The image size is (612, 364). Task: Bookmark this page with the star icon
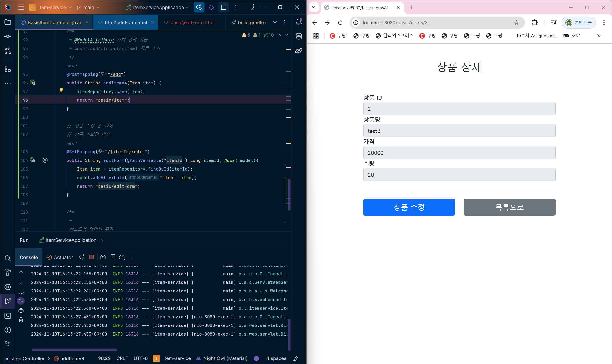516,22
